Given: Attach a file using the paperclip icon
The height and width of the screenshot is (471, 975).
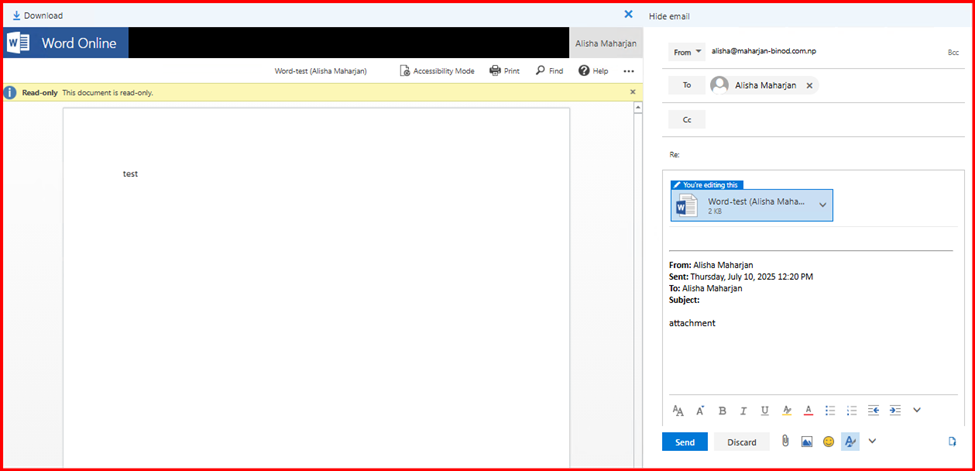Looking at the screenshot, I should coord(786,441).
